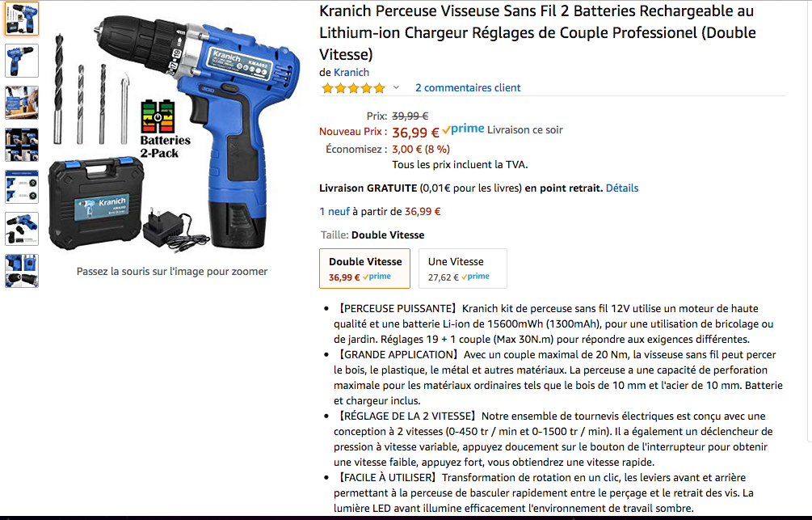Click the main drill product image
The width and height of the screenshot is (812, 520).
(174, 132)
